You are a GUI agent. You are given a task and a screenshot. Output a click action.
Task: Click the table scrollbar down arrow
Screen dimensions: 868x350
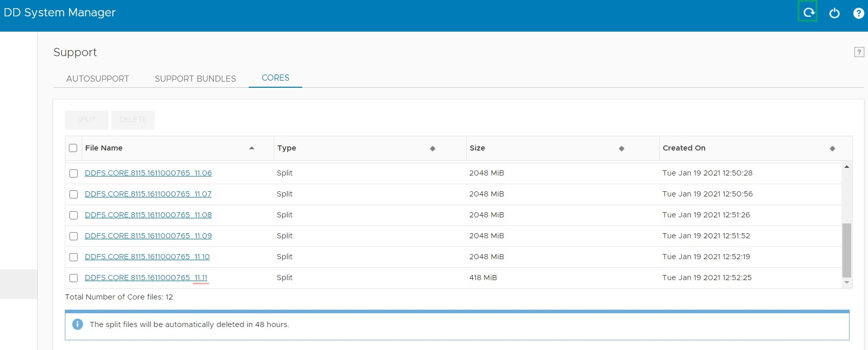847,282
